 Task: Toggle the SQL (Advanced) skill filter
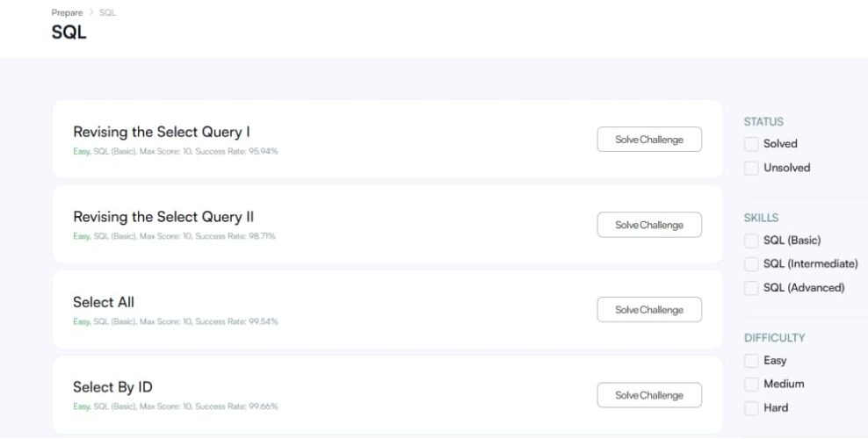(751, 288)
